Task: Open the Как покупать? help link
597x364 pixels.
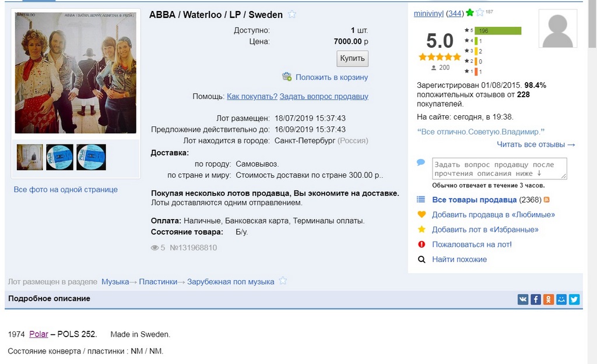Action: 252,97
